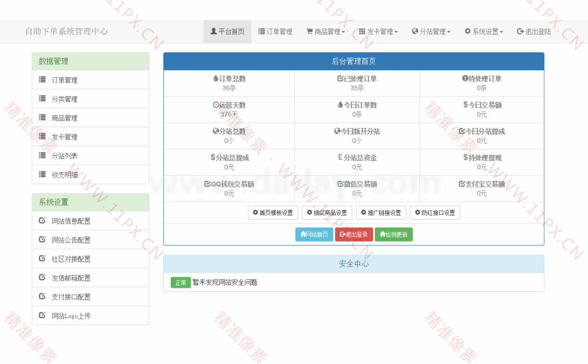
Task: Open 收支明细 in sidebar
Action: (91, 174)
